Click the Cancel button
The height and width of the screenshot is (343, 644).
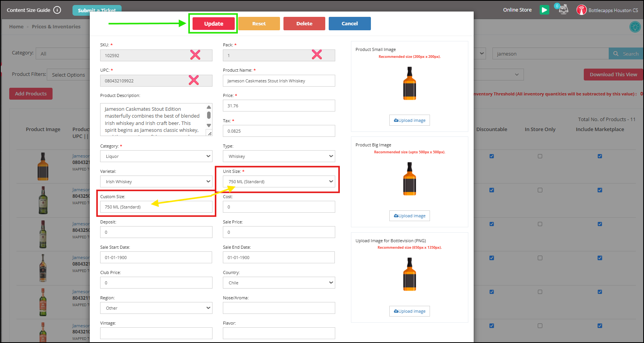pos(349,23)
